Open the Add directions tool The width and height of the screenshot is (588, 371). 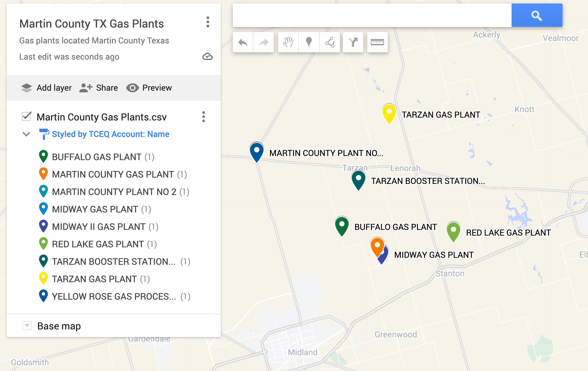[353, 42]
